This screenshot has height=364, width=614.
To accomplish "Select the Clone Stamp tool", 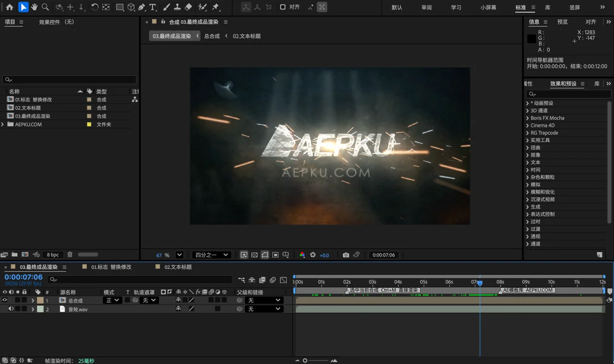I will click(x=177, y=7).
